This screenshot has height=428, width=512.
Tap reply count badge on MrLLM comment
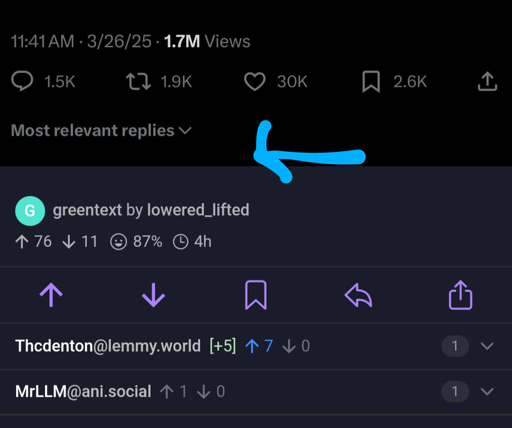tap(455, 391)
